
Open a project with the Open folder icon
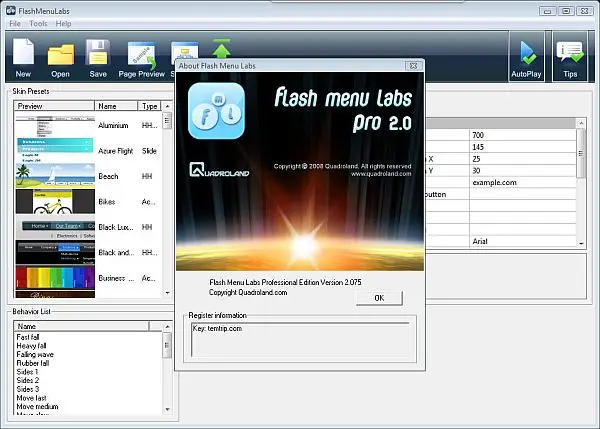coord(60,57)
